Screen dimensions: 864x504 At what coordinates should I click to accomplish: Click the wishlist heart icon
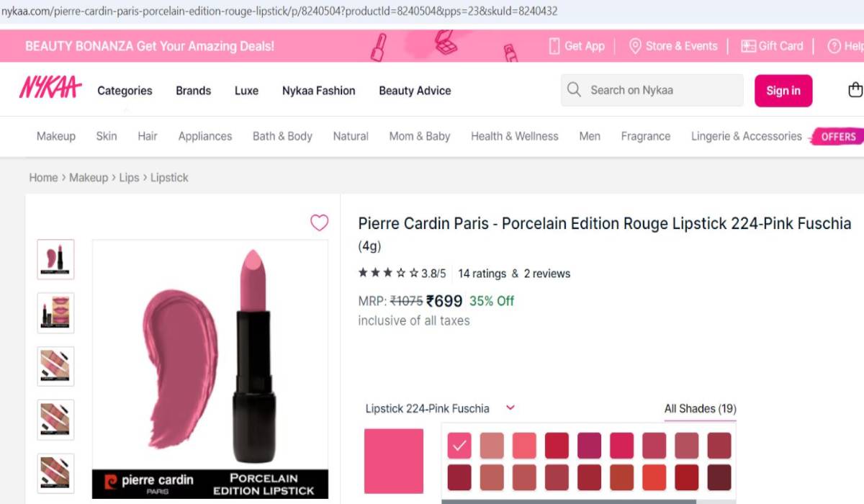(319, 223)
